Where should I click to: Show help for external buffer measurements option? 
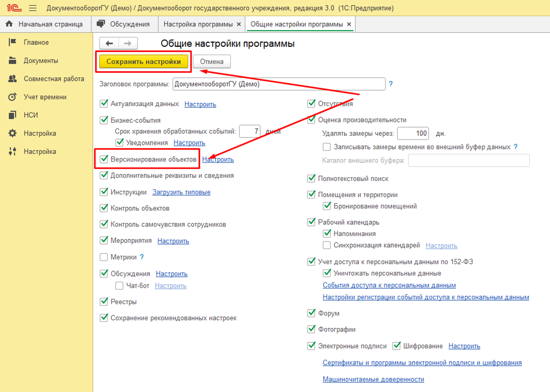pyautogui.click(x=516, y=147)
